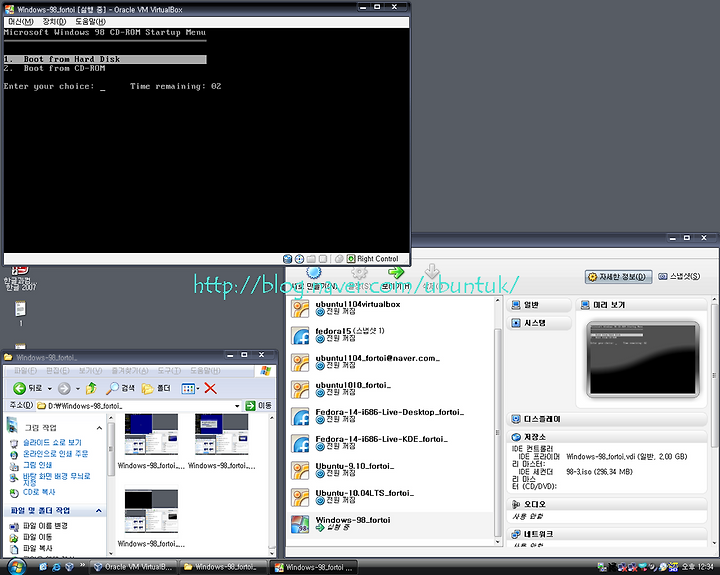Open the Help (도움말) menu in VM window
The height and width of the screenshot is (575, 720).
pyautogui.click(x=90, y=22)
